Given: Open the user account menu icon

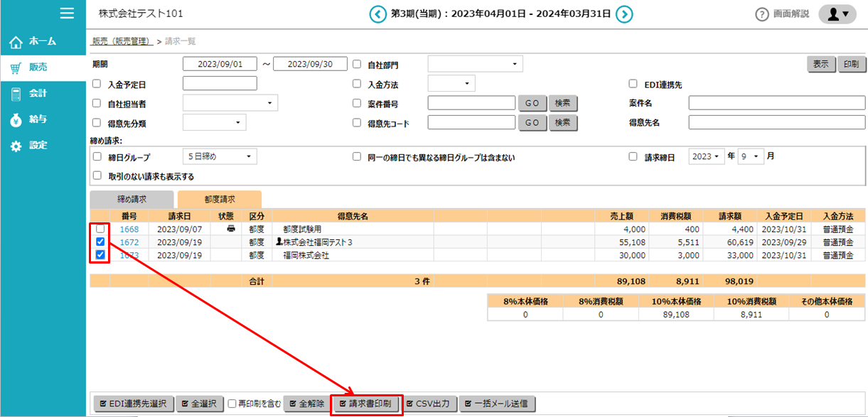Looking at the screenshot, I should [x=837, y=14].
